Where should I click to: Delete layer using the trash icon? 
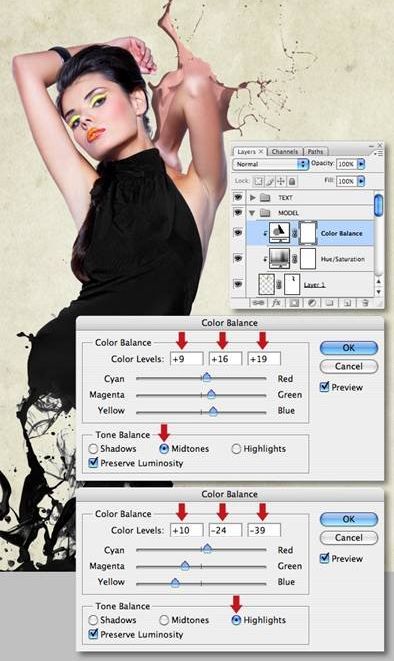pyautogui.click(x=365, y=303)
